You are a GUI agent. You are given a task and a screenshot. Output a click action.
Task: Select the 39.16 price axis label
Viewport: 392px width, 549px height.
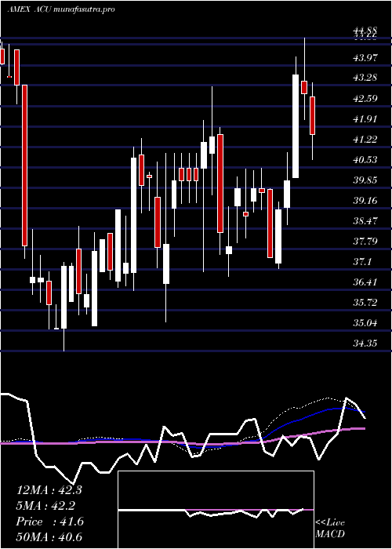coord(365,201)
